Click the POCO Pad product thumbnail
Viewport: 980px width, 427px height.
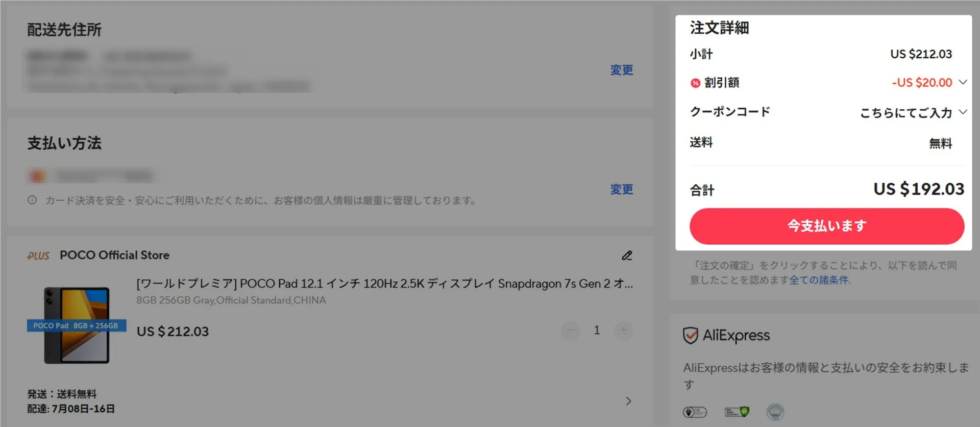coord(77,325)
